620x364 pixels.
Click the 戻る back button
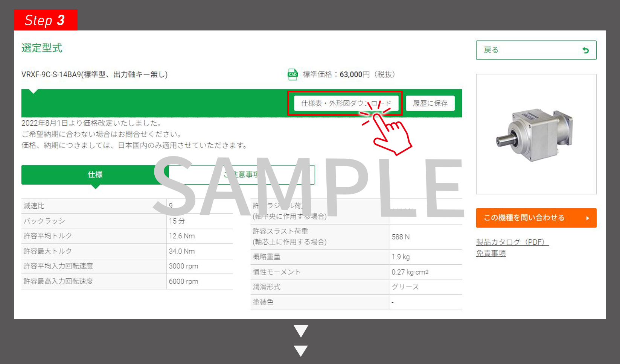[536, 50]
